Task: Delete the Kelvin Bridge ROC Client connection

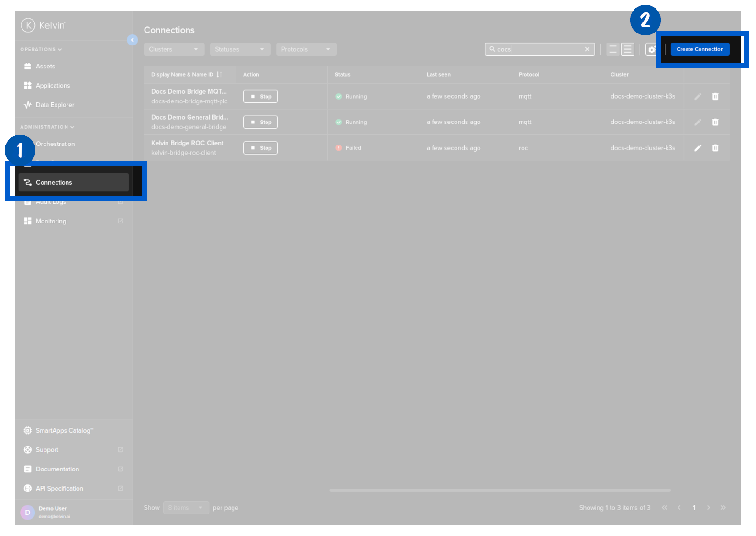Action: pyautogui.click(x=715, y=148)
